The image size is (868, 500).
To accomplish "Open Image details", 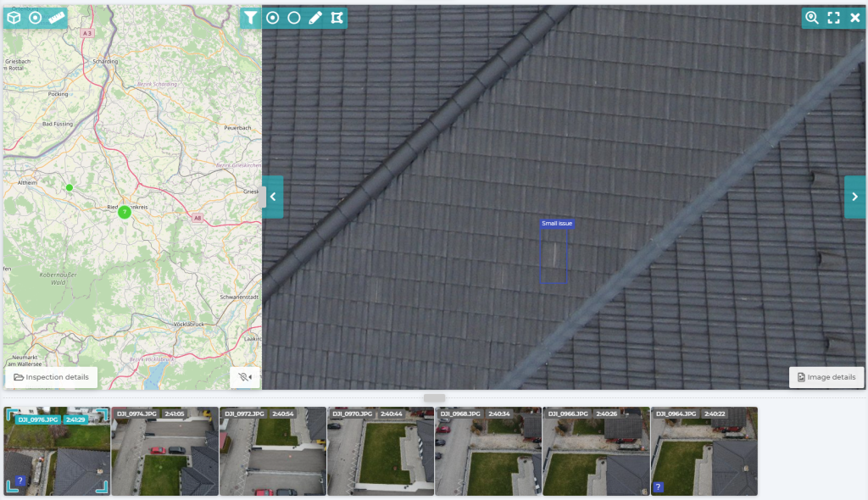I will [826, 377].
